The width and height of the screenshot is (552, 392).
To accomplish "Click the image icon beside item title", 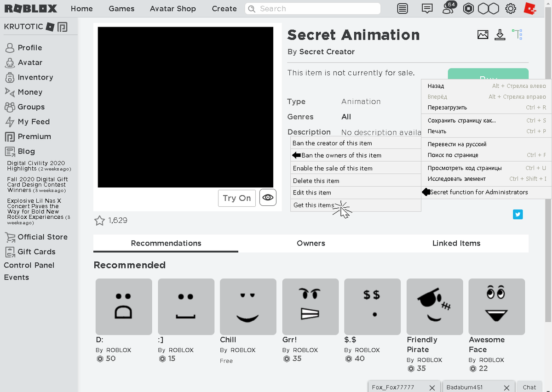I will (x=483, y=34).
